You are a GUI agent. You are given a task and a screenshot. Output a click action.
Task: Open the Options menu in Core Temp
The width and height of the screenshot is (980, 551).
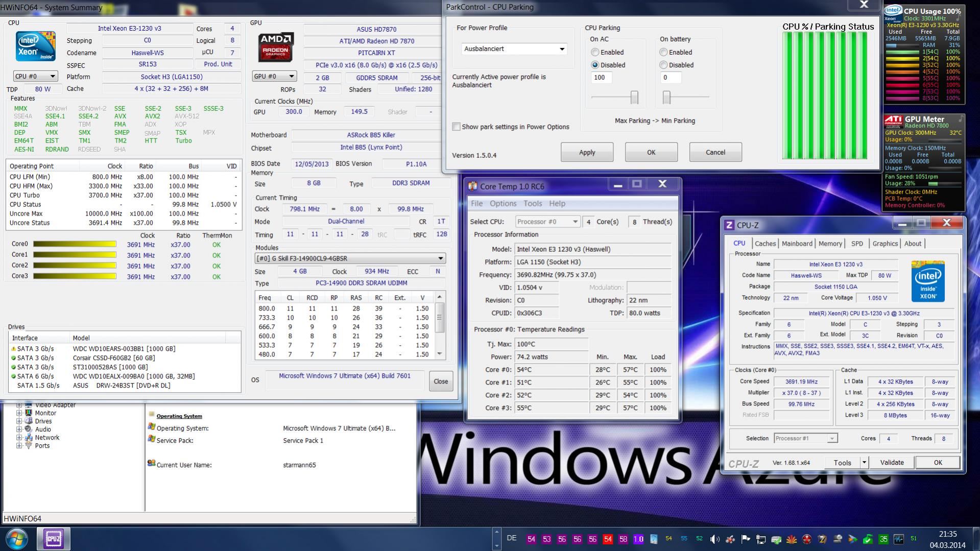coord(503,203)
